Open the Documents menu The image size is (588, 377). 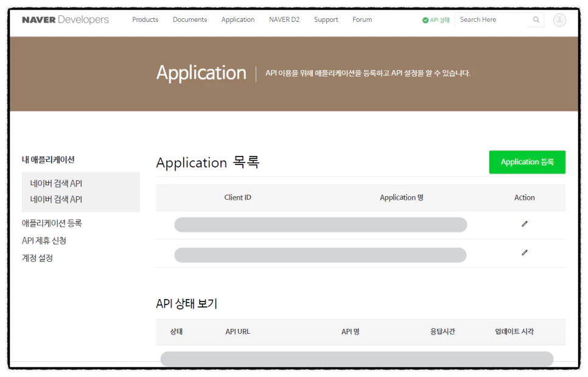pyautogui.click(x=190, y=19)
